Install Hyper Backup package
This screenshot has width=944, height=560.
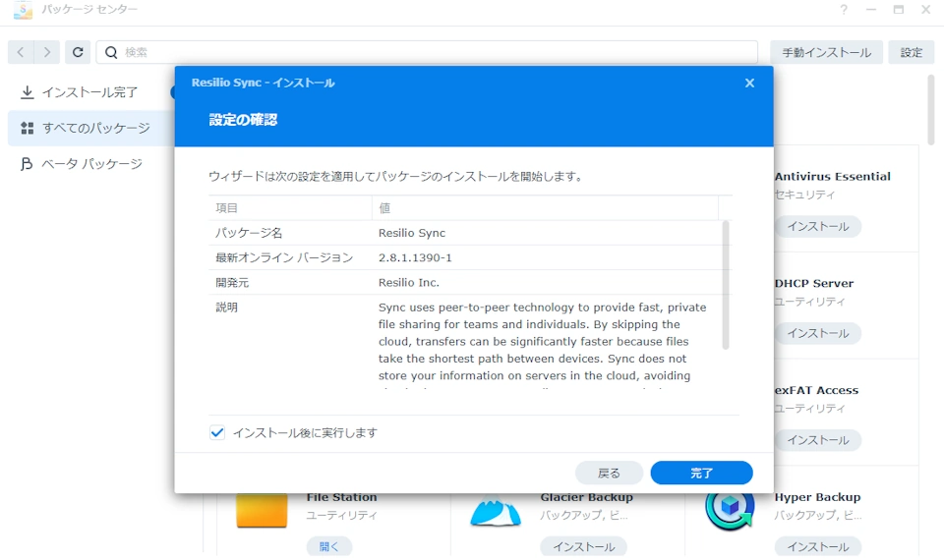[x=818, y=547]
